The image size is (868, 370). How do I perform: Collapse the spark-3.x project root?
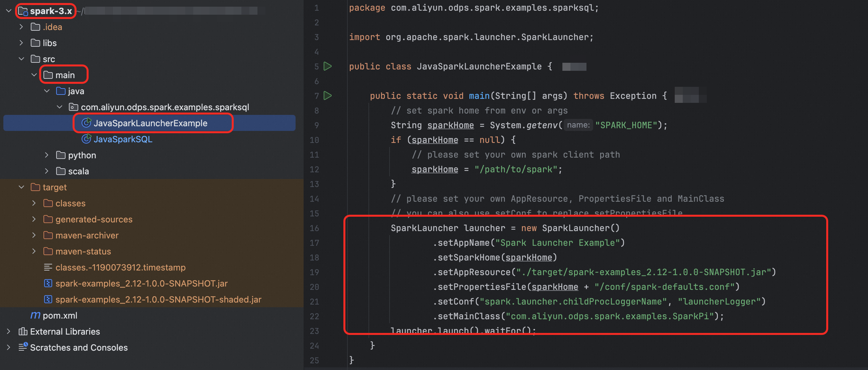pos(8,11)
